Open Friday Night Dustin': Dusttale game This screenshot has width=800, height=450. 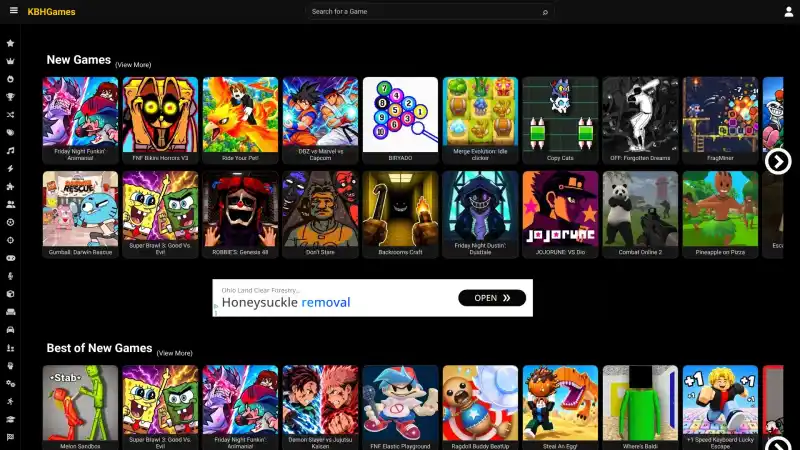480,214
